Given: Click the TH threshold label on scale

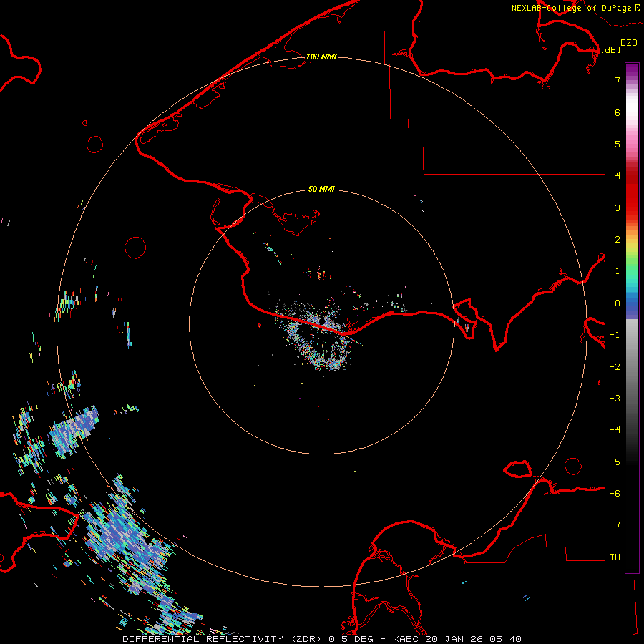Looking at the screenshot, I should 615,557.
